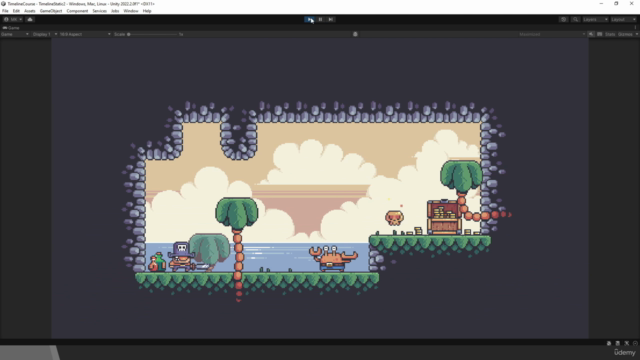This screenshot has height=360, width=640.
Task: Open the GameObject menu
Action: click(x=51, y=11)
